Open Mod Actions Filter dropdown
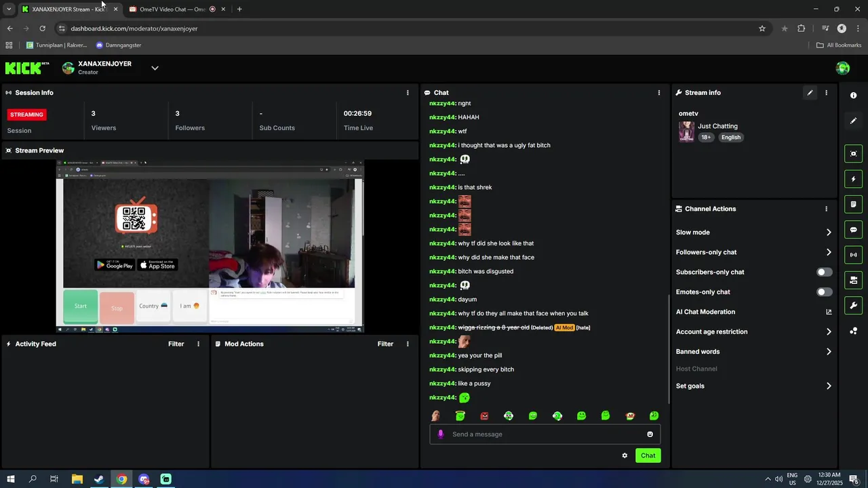The width and height of the screenshot is (868, 488). [x=385, y=344]
